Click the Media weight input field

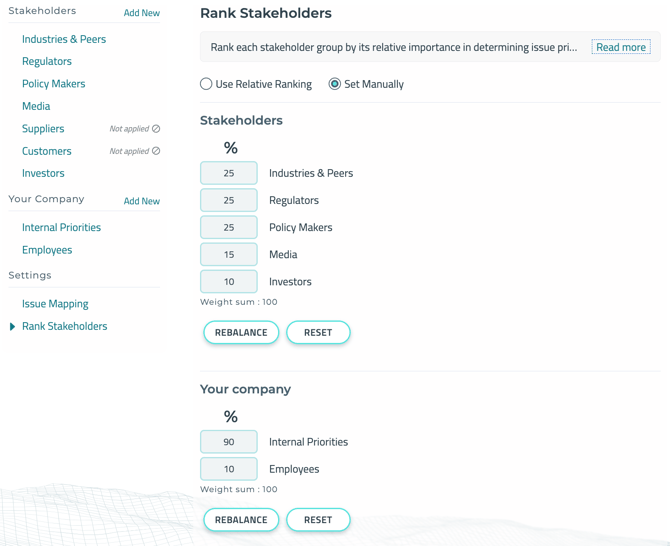[229, 255]
